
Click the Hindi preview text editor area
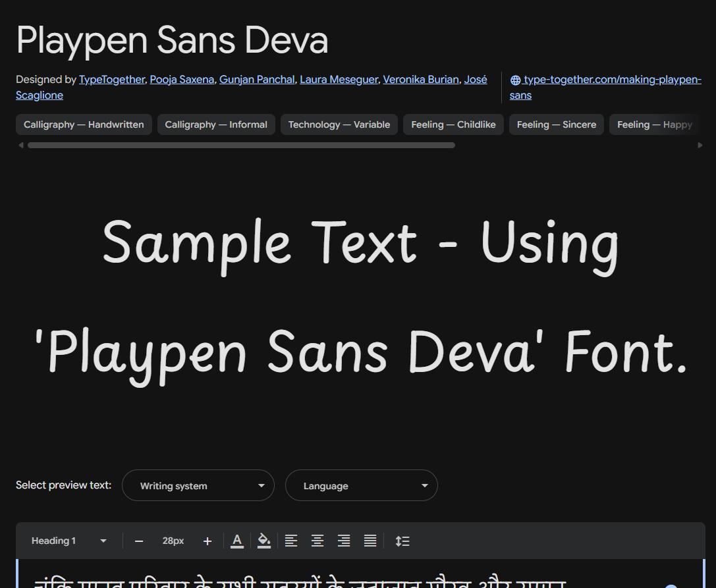(361, 574)
